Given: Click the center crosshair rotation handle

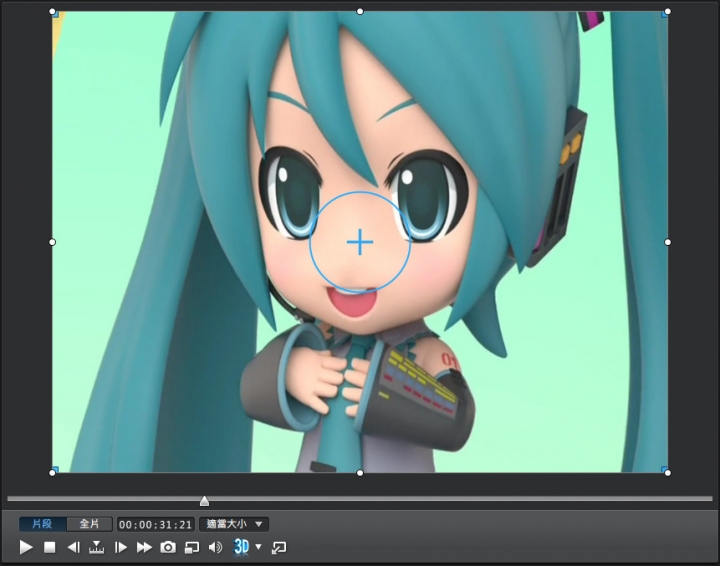Looking at the screenshot, I should click(x=360, y=242).
